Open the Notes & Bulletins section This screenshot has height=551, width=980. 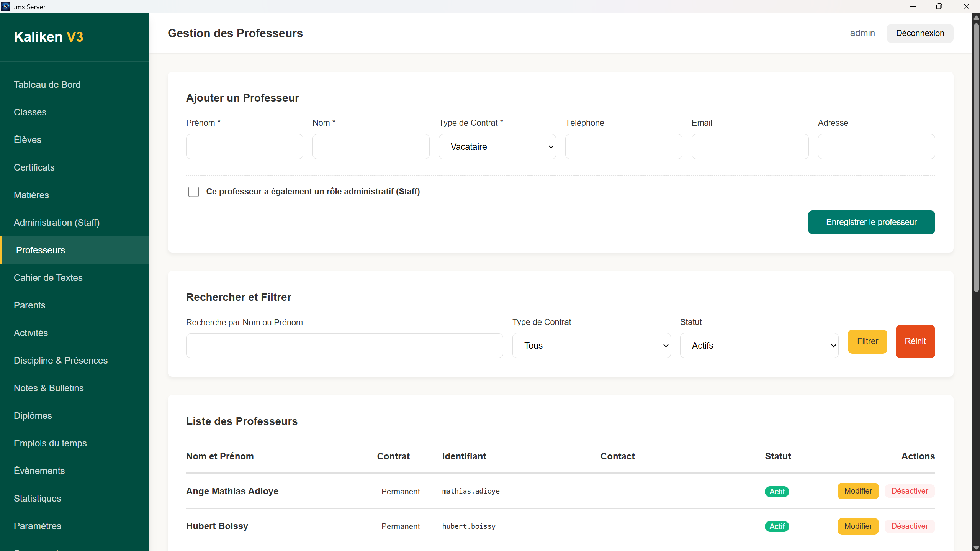click(x=48, y=388)
